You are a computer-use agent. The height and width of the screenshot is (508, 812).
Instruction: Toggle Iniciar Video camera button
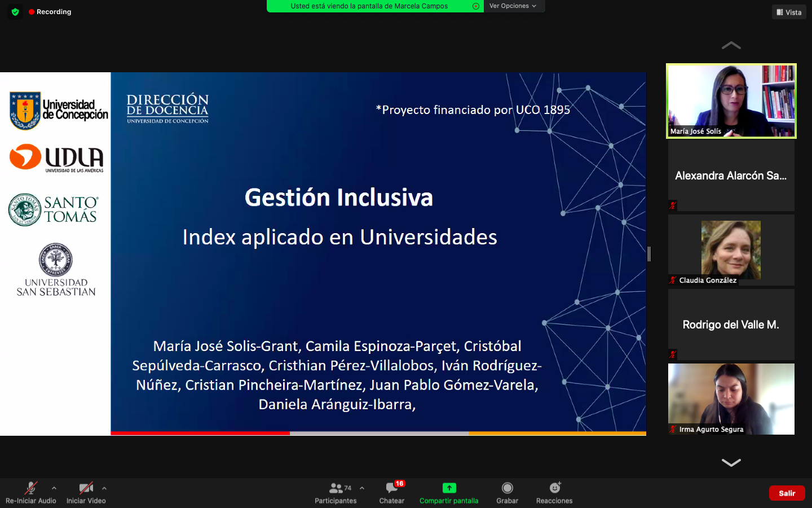click(x=86, y=493)
